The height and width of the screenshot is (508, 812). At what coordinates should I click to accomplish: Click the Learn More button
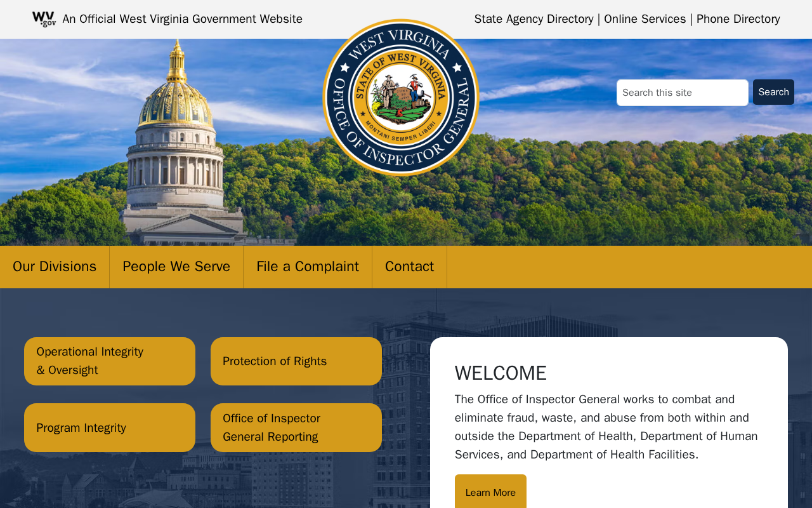pyautogui.click(x=490, y=492)
